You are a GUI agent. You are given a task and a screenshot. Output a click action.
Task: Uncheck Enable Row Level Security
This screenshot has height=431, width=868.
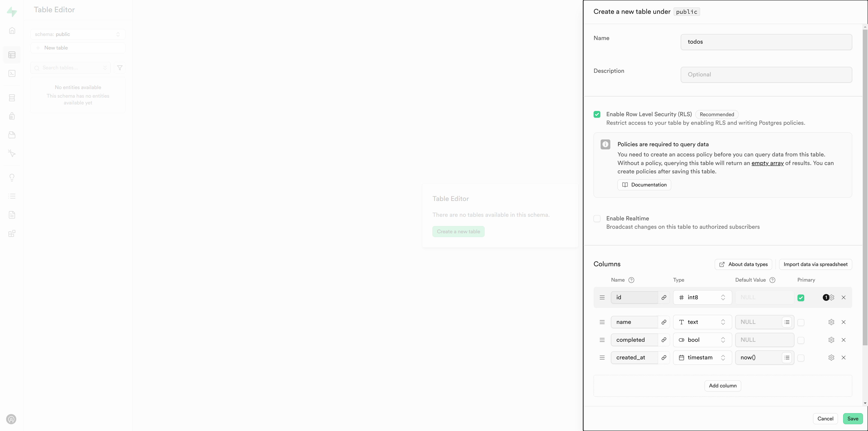click(x=597, y=114)
